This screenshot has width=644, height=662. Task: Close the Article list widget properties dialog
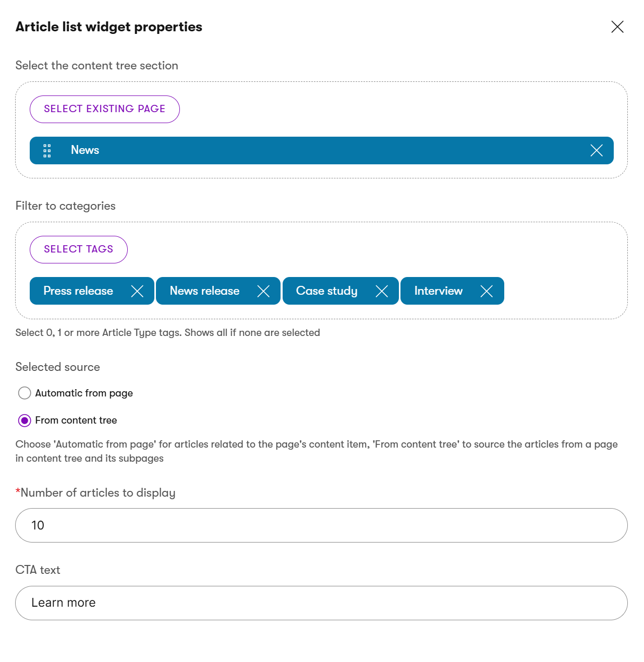click(617, 27)
